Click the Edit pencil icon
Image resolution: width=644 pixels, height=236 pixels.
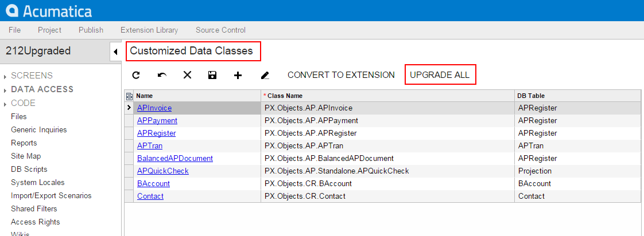click(x=265, y=75)
